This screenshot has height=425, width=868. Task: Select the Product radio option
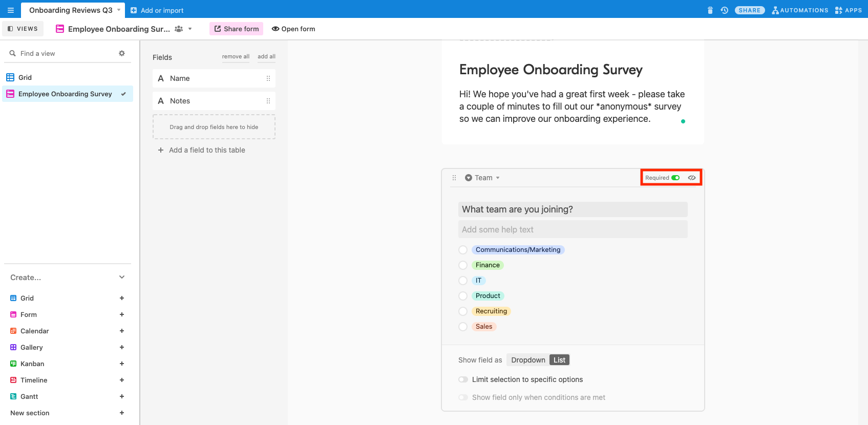[463, 296]
